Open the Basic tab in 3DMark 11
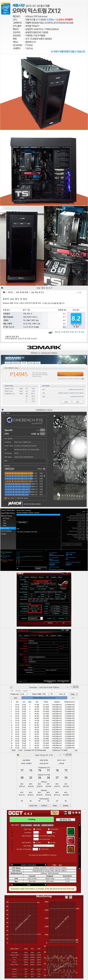This screenshot has height=980, width=88. point(8,363)
